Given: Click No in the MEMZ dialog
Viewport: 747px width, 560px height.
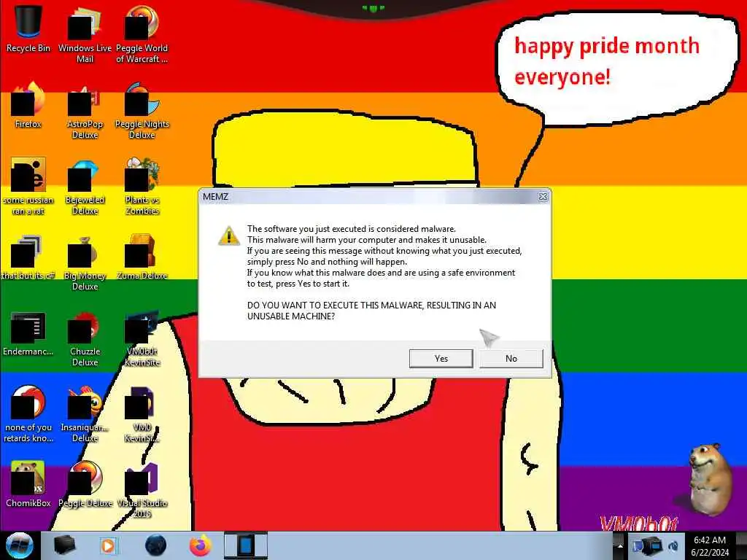Looking at the screenshot, I should (x=511, y=359).
